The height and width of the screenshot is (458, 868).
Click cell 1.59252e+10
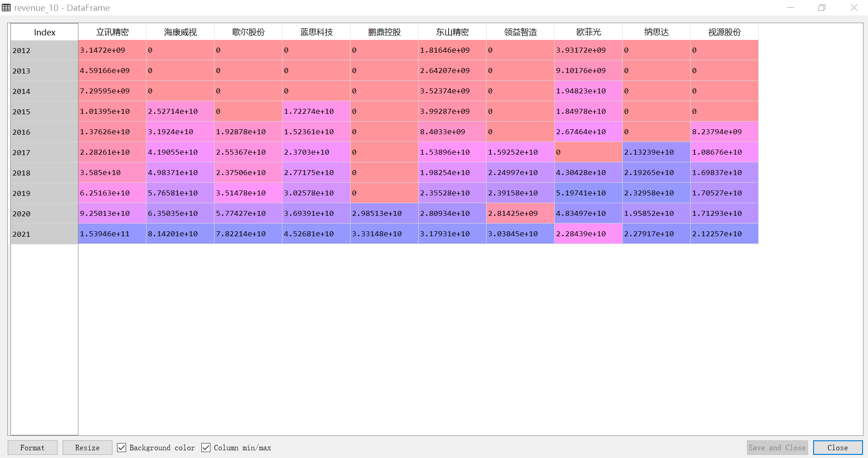[x=521, y=152]
